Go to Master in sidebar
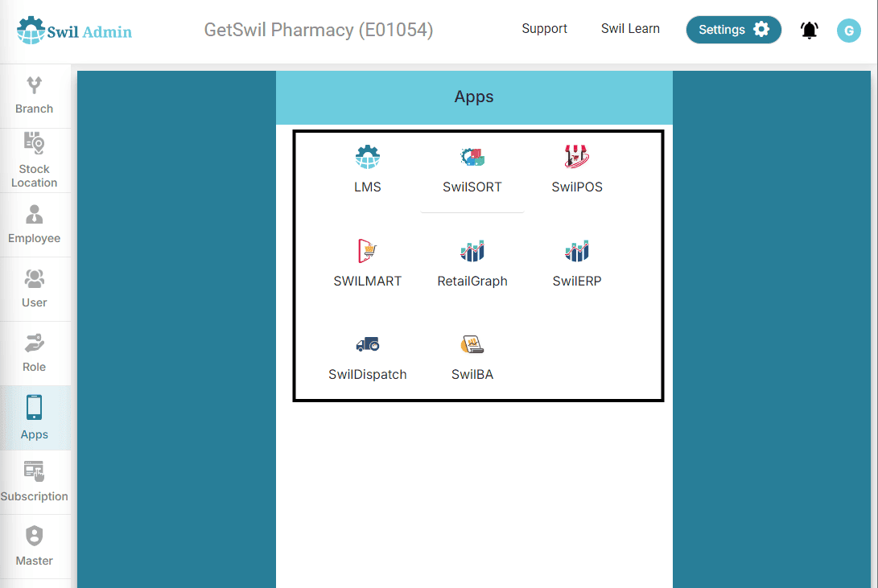Image resolution: width=878 pixels, height=588 pixels. (35, 546)
